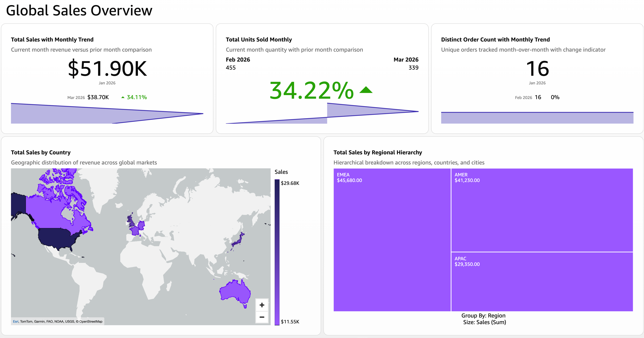644x338 pixels.
Task: Click the Feb 2026 units value 455
Action: (x=231, y=68)
